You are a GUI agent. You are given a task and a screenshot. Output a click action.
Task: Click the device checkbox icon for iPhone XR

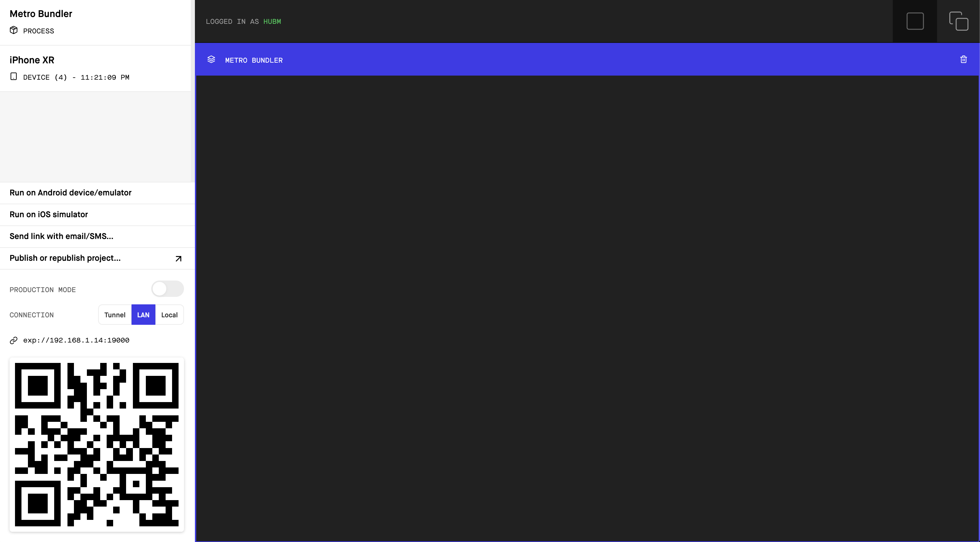click(14, 77)
